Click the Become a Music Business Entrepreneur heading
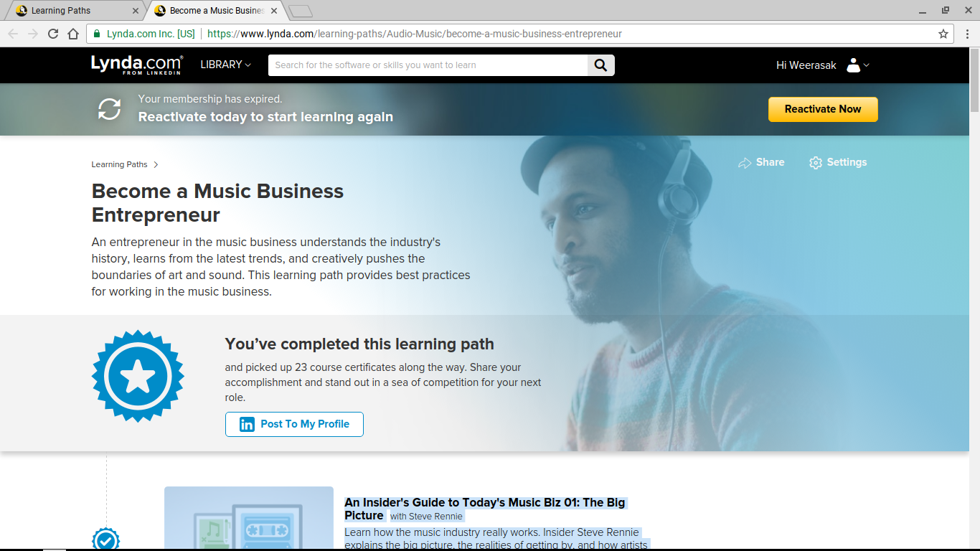The width and height of the screenshot is (980, 551). (x=218, y=203)
